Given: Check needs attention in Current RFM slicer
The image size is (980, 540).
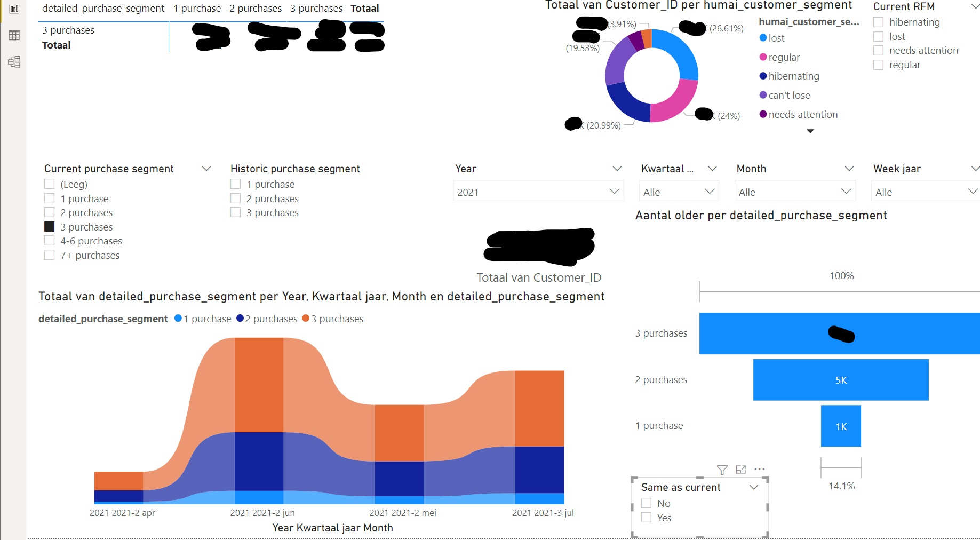Looking at the screenshot, I should pos(878,50).
